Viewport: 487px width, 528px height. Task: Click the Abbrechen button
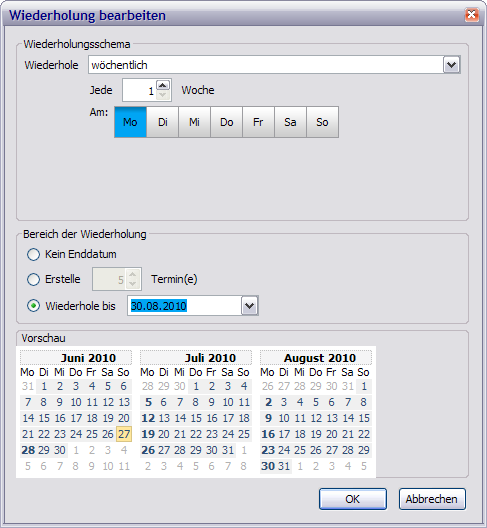[432, 499]
